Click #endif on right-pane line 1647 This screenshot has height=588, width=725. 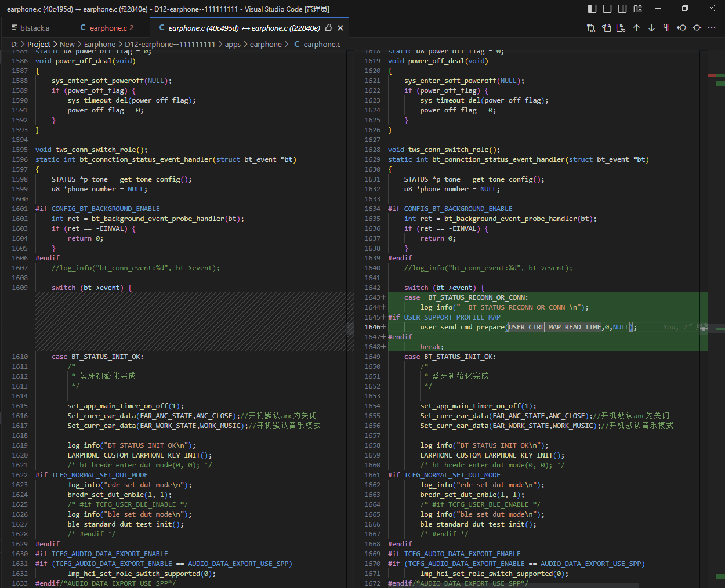coord(400,337)
